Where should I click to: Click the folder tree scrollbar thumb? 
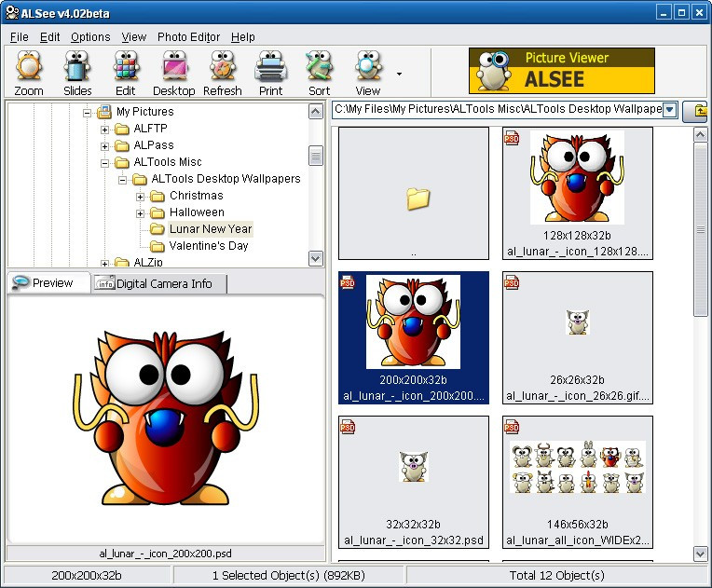(x=316, y=156)
